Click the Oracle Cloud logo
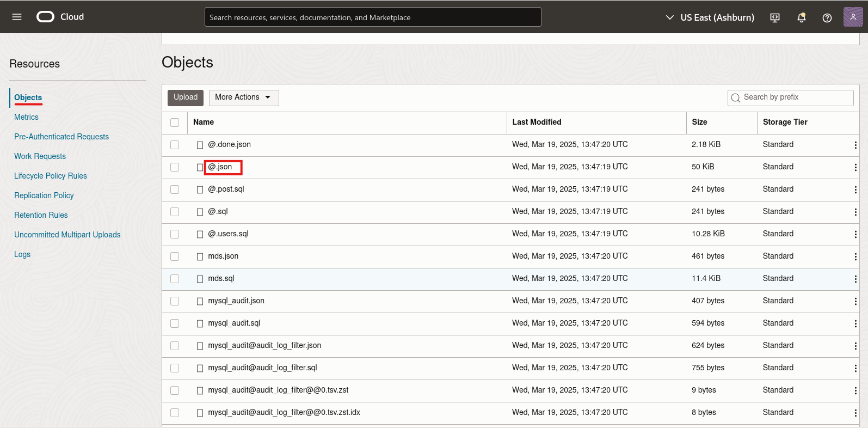 (60, 17)
